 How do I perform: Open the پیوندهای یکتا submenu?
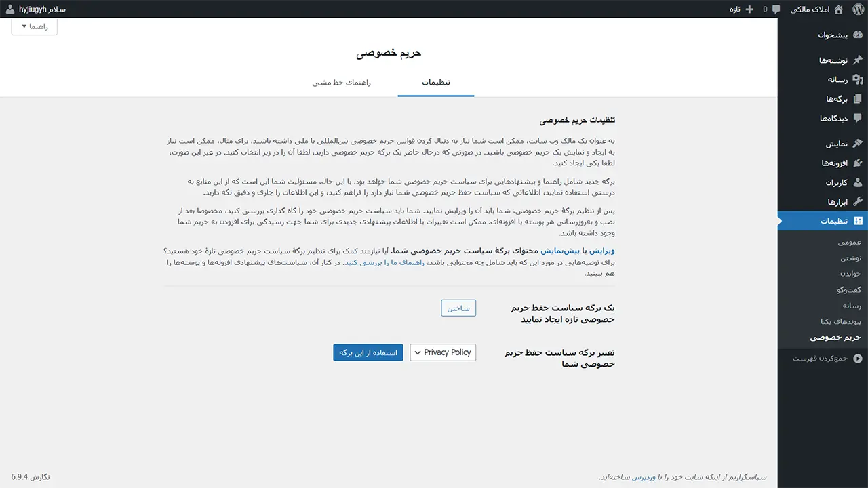pyautogui.click(x=841, y=321)
